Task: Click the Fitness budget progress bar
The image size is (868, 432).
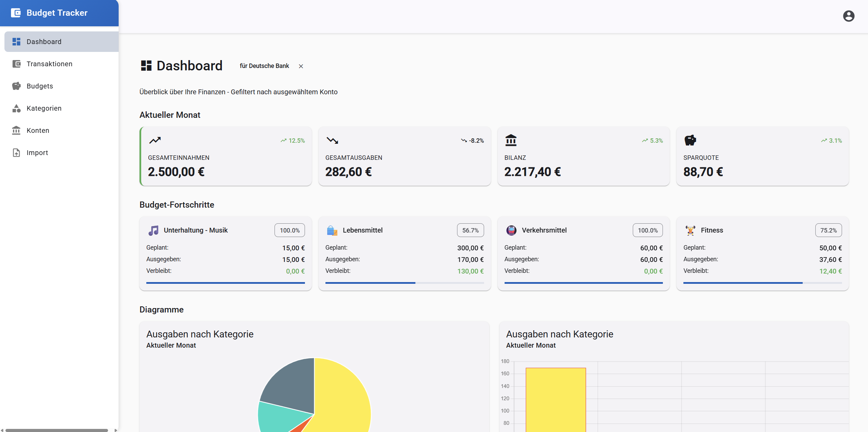Action: pos(762,283)
